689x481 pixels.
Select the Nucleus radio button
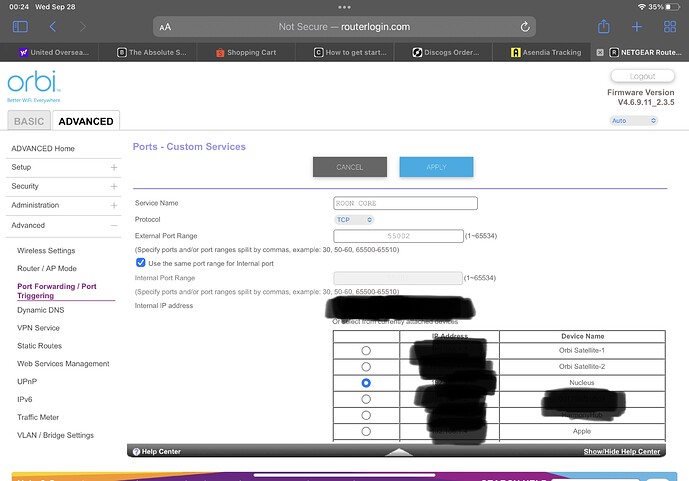pyautogui.click(x=366, y=383)
